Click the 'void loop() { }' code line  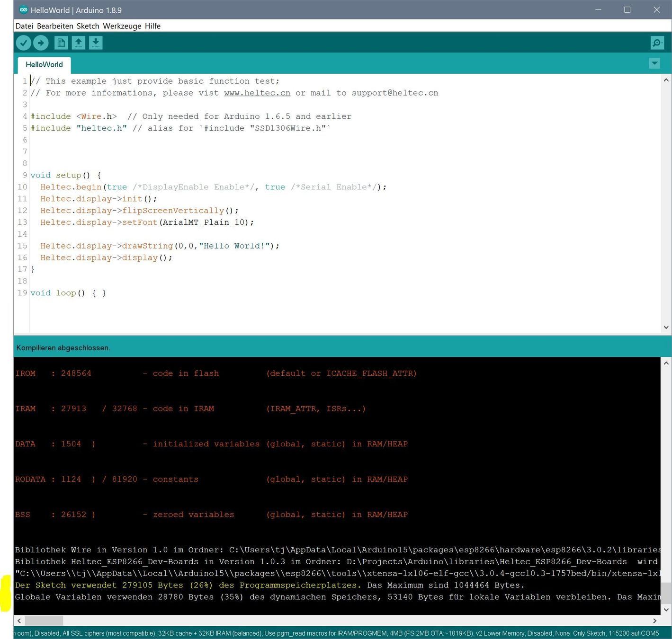[68, 293]
